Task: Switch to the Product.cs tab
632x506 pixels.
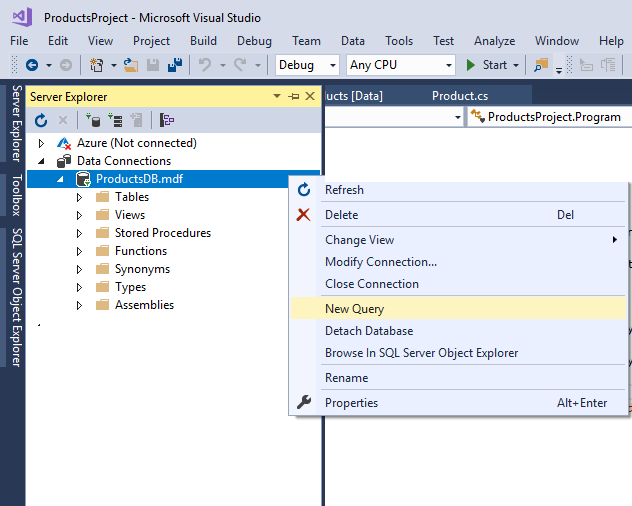Action: coord(460,96)
